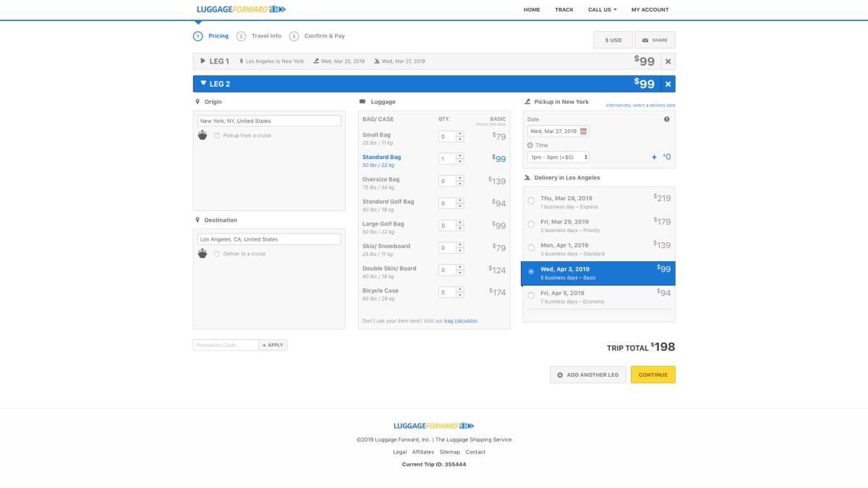Click the Origin field 'New York, NY'

269,121
